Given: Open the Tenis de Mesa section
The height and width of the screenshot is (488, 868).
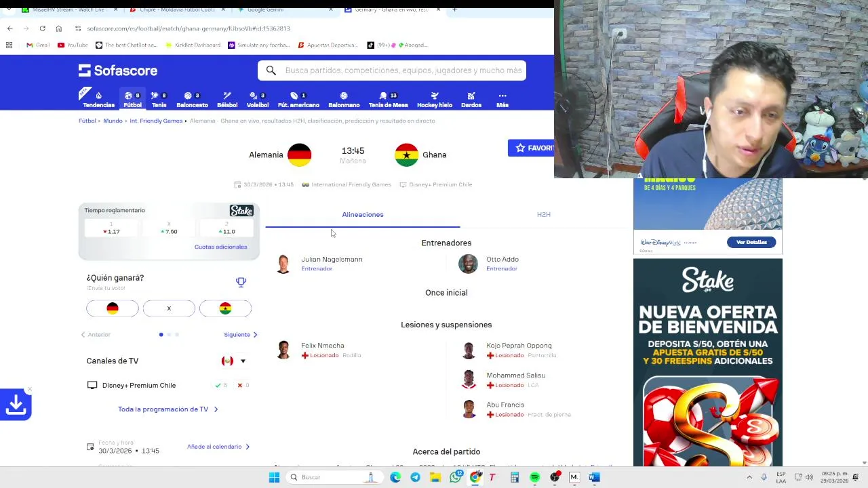Looking at the screenshot, I should pos(388,100).
